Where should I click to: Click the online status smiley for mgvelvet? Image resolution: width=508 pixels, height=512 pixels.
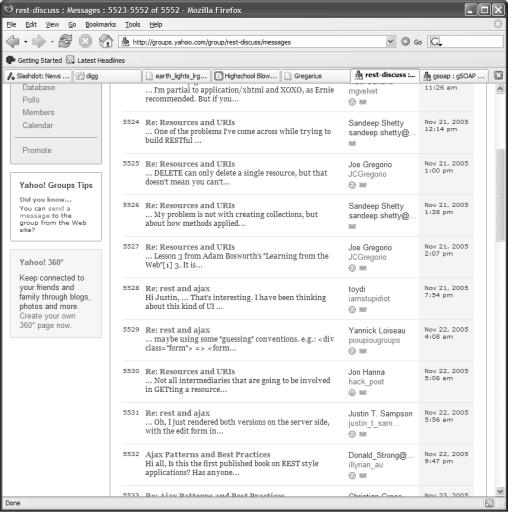[x=352, y=102]
